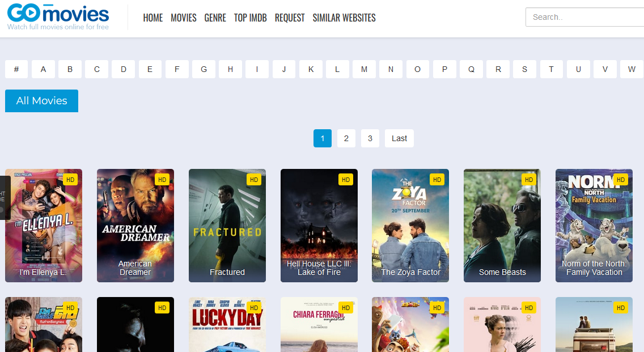Click HD badge on Hell House LLC III

pos(346,180)
